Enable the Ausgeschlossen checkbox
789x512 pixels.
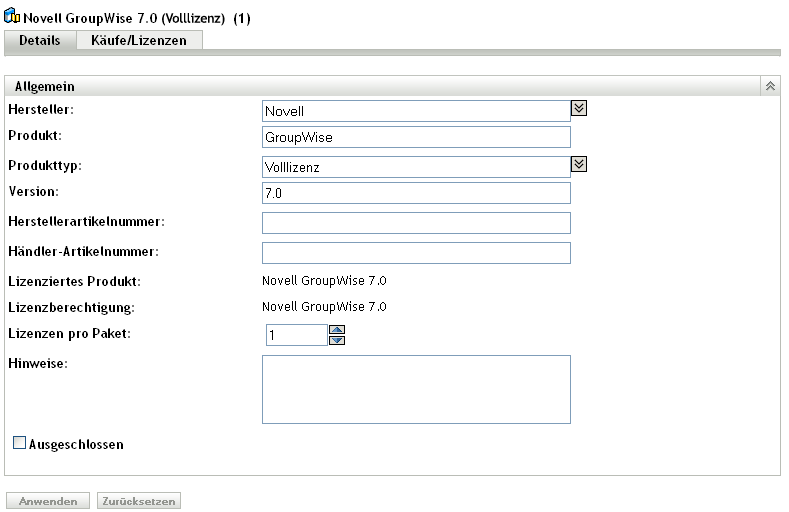click(x=19, y=442)
